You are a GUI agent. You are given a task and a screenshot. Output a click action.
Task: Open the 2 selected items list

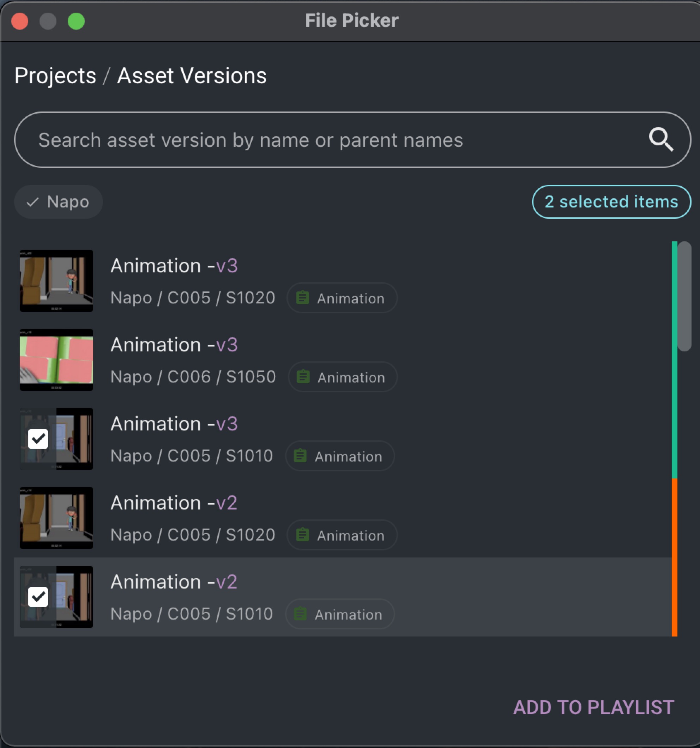point(611,202)
